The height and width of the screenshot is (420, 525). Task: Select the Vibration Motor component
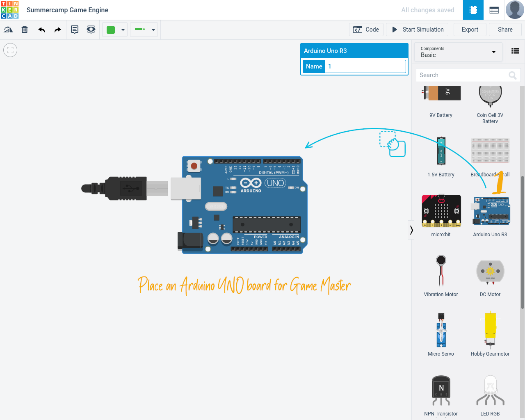point(441,276)
